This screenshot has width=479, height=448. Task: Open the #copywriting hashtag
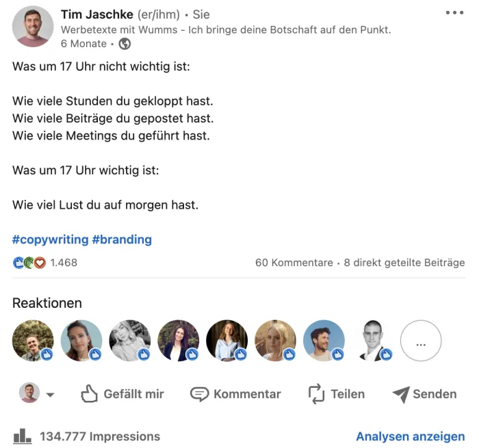pyautogui.click(x=51, y=239)
